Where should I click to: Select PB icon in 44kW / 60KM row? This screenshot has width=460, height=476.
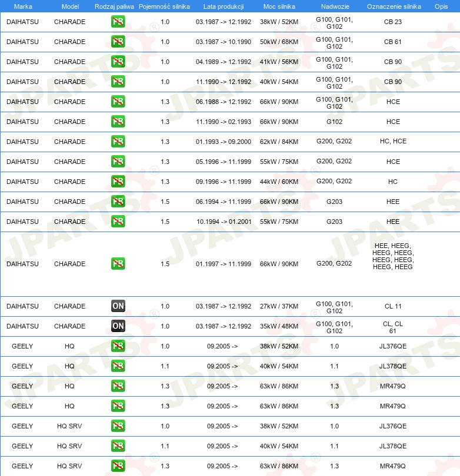click(x=118, y=182)
